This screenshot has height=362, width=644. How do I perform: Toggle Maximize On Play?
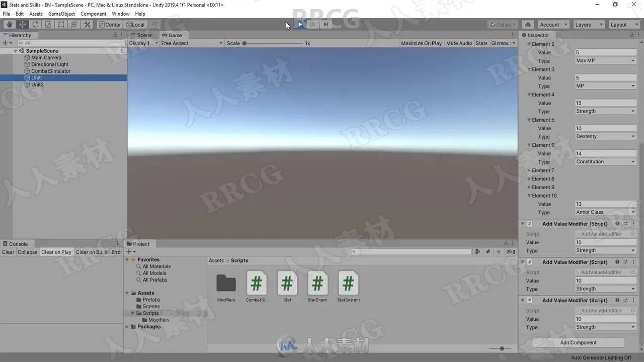(421, 43)
